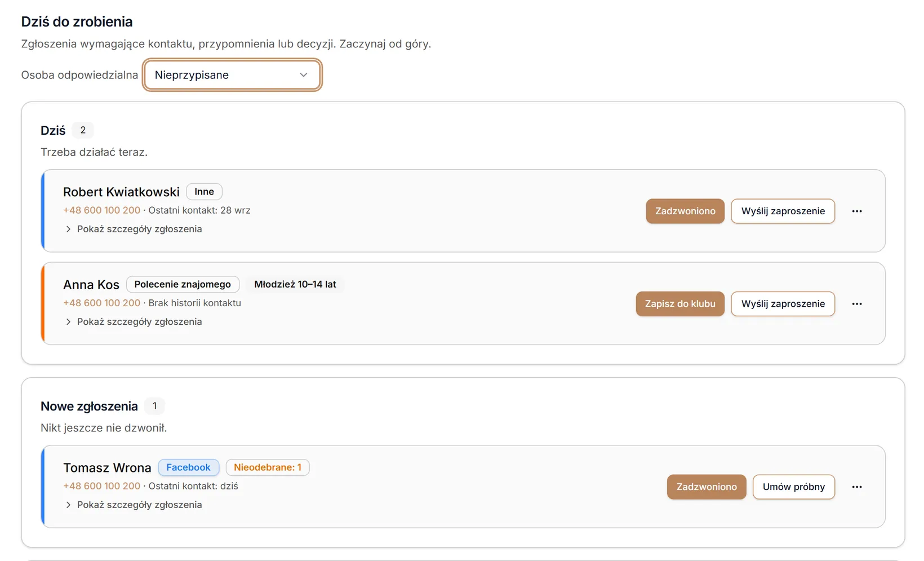The width and height of the screenshot is (924, 561).
Task: Click the Facebook source tag
Action: coord(188,467)
